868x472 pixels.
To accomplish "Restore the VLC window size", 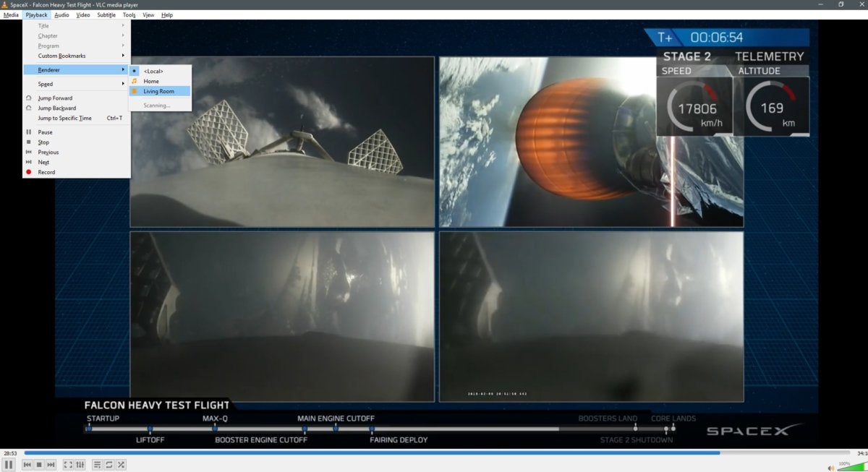I will [841, 4].
